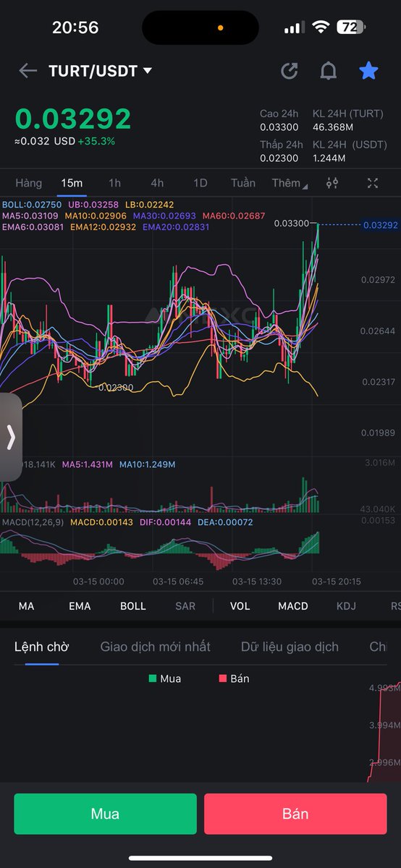Tap the 0.02300 low marker on chart
This screenshot has height=868, width=401.
click(x=116, y=388)
